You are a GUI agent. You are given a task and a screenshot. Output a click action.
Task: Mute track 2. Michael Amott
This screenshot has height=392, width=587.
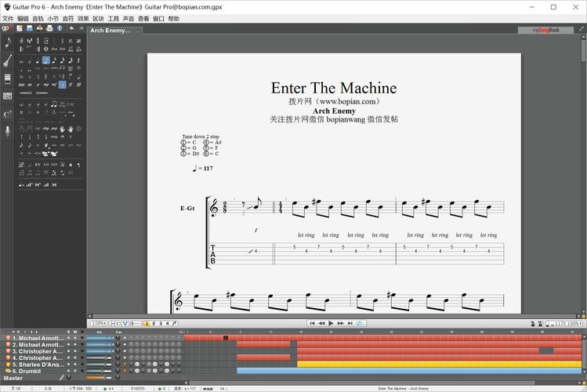pos(75,345)
